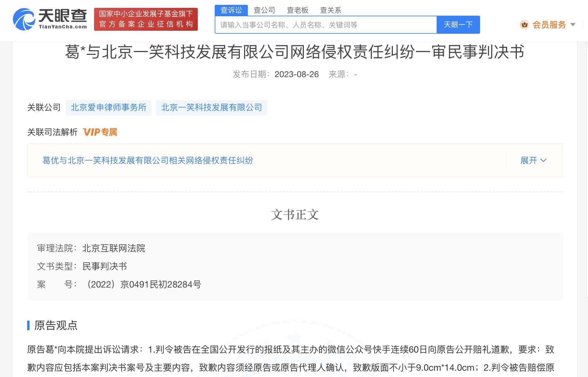
Task: Switch to the 查公司 tab
Action: click(x=264, y=10)
